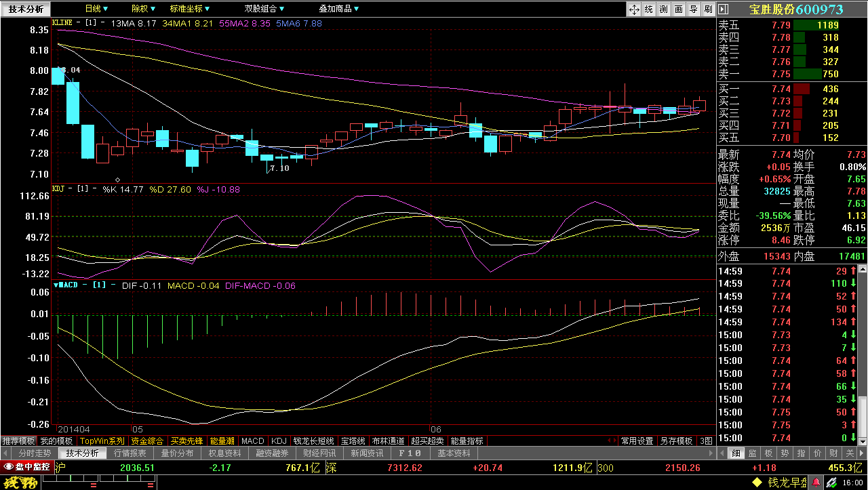Select the 能量指标 indicator tab

pyautogui.click(x=467, y=441)
